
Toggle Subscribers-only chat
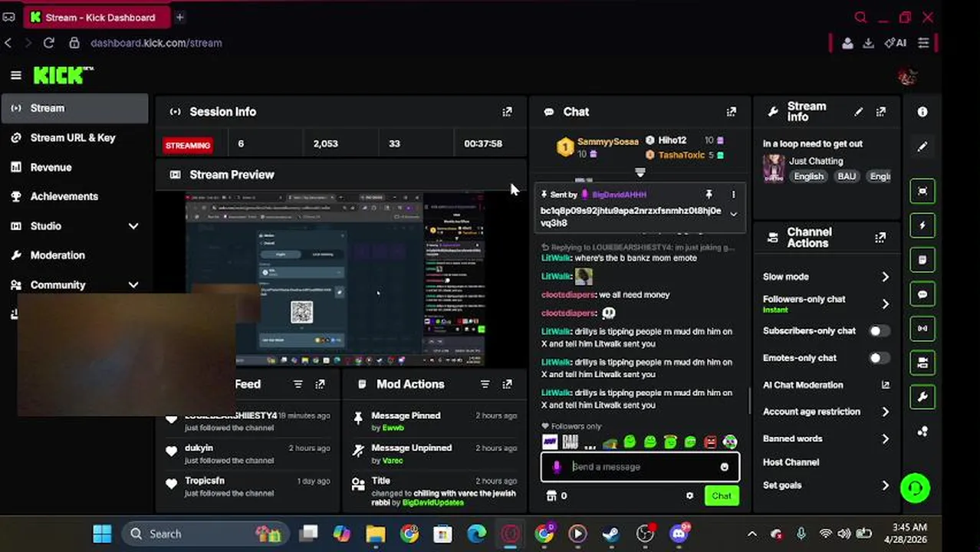tap(880, 331)
